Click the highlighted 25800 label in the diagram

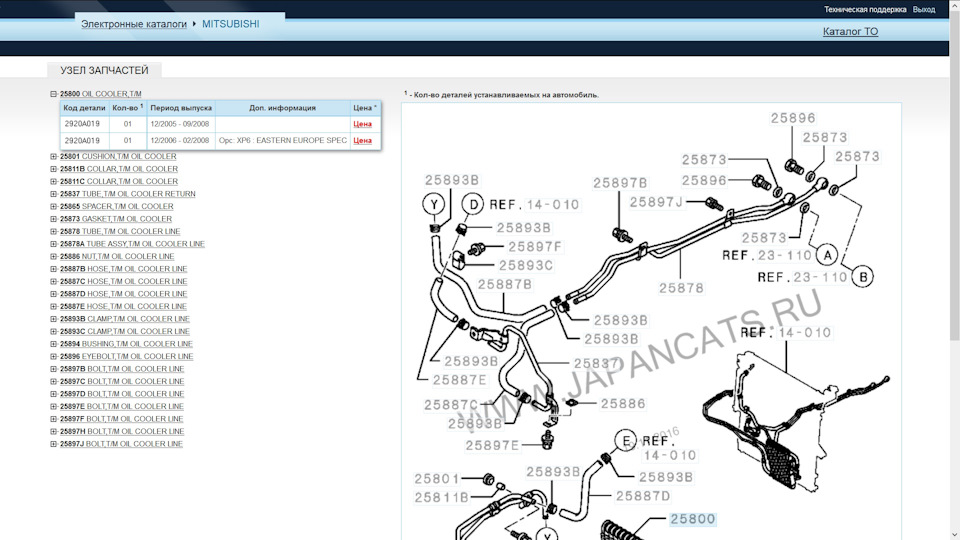692,519
